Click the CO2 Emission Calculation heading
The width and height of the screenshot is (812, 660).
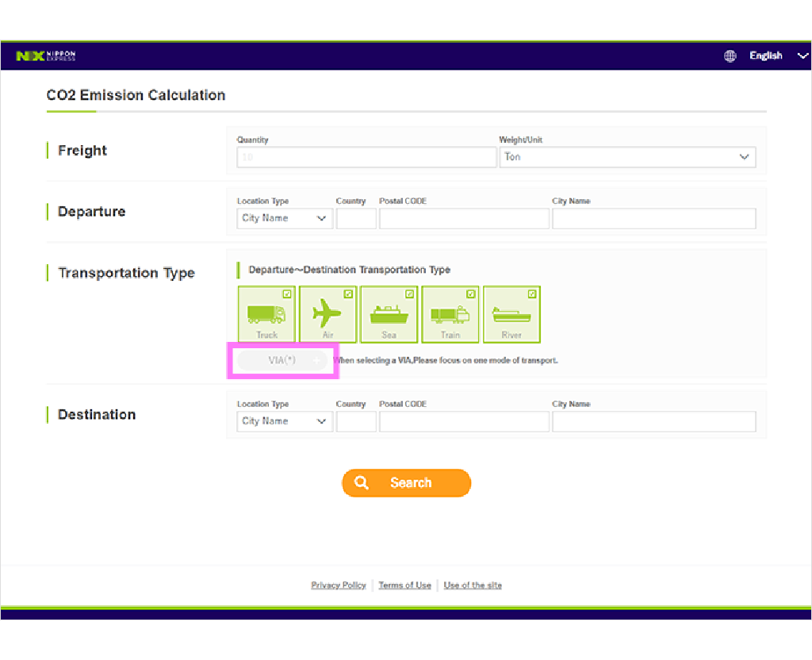[136, 95]
